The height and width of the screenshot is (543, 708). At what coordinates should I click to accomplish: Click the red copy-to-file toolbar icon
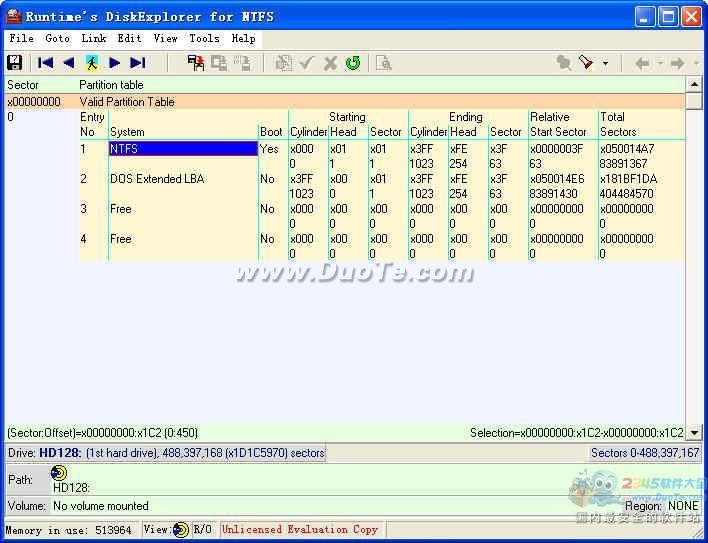tap(196, 63)
